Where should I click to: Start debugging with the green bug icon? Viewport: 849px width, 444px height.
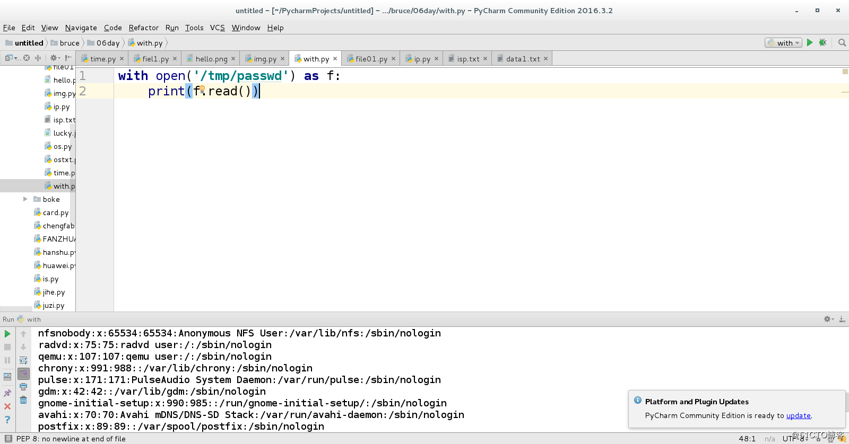823,42
